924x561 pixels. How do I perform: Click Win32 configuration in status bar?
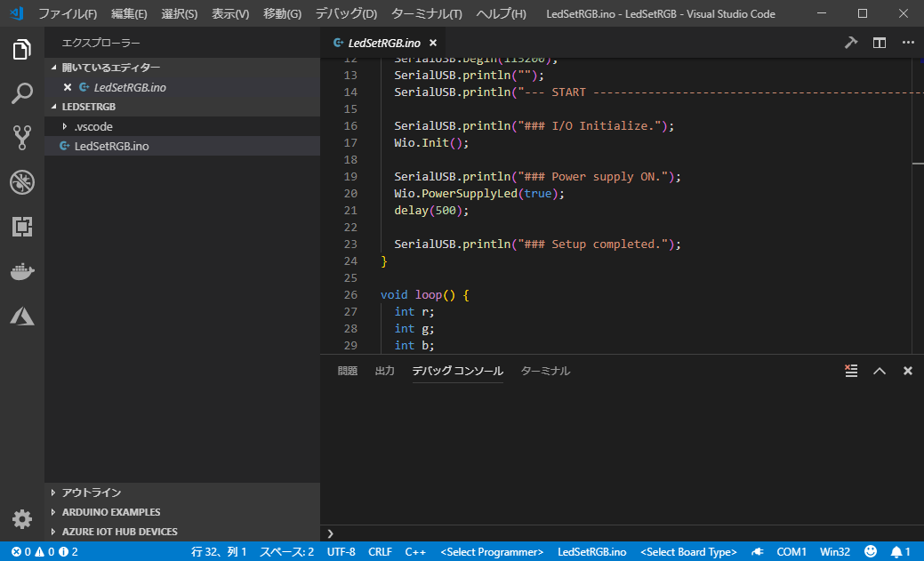835,551
